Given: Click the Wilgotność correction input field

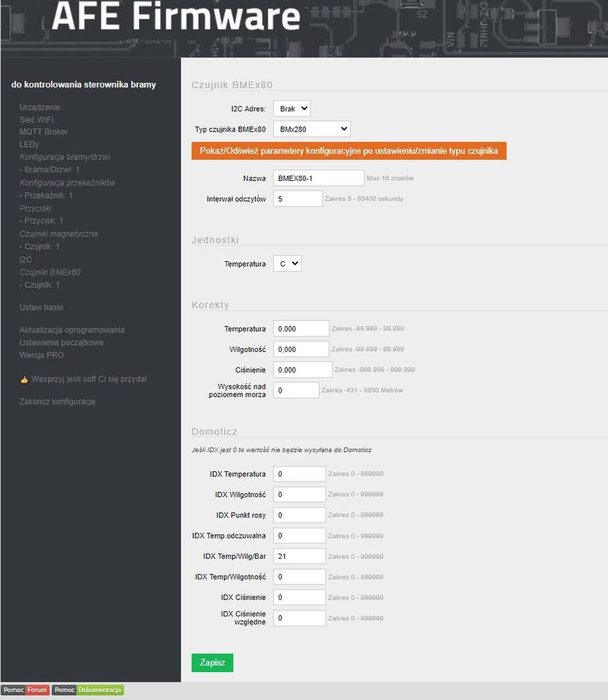Looking at the screenshot, I should pos(301,349).
